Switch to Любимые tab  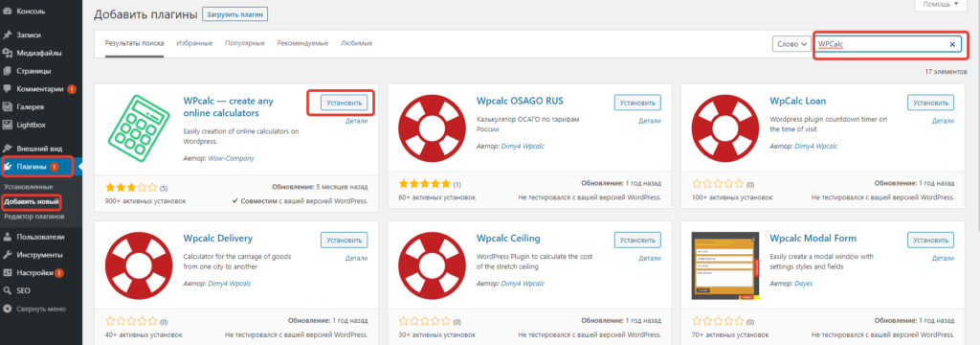(357, 44)
